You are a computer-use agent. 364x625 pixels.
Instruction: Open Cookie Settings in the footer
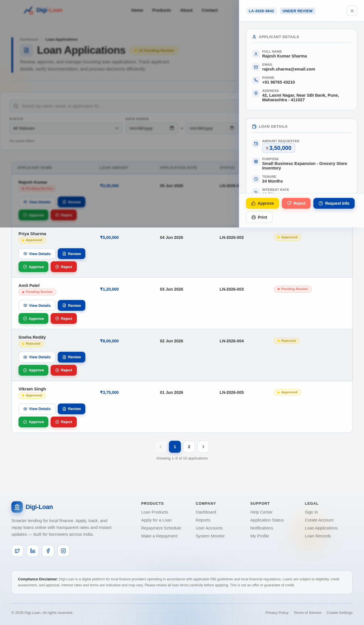340,613
